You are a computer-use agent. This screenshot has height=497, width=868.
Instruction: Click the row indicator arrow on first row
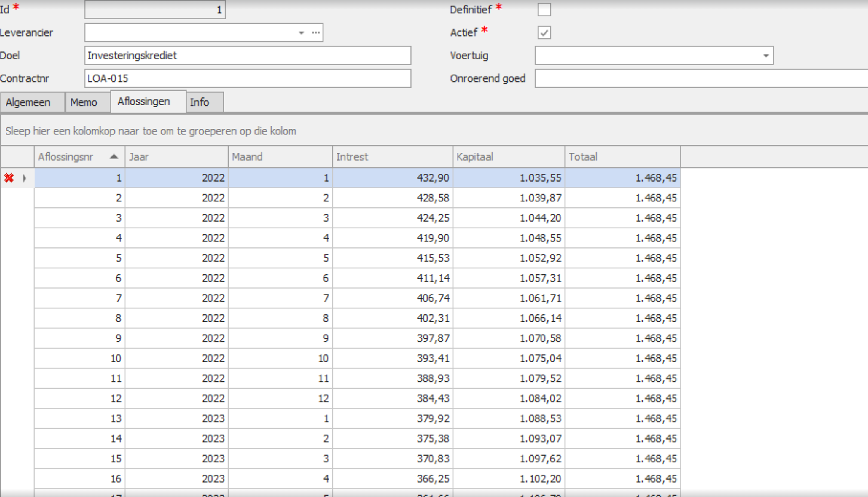tap(24, 178)
